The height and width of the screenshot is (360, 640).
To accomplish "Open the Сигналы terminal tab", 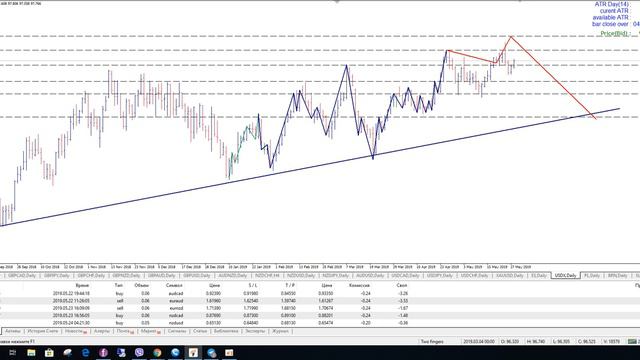I will click(177, 331).
